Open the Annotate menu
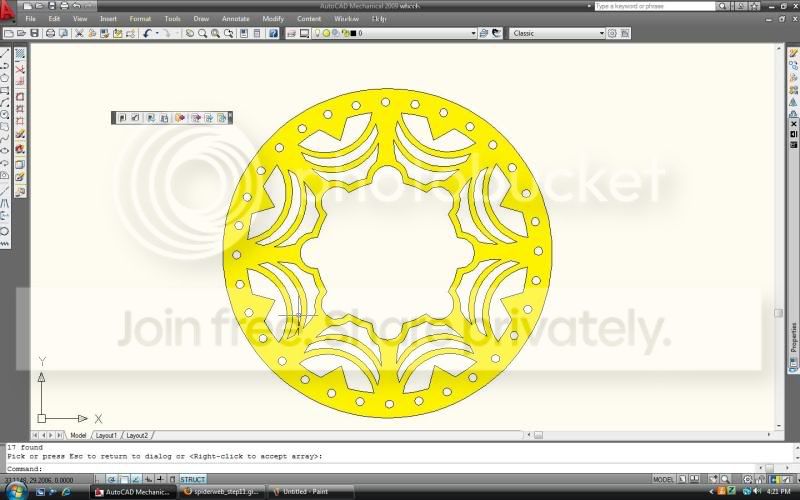The width and height of the screenshot is (800, 500). (236, 19)
